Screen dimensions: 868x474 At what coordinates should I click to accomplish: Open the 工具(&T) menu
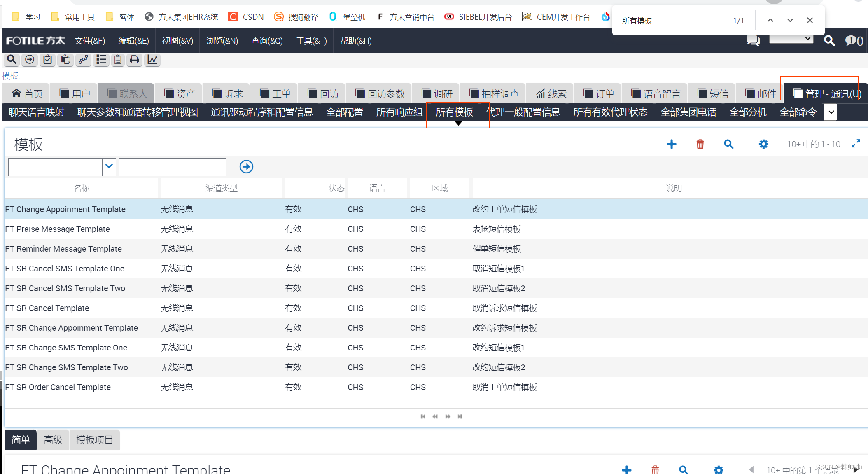pyautogui.click(x=311, y=41)
